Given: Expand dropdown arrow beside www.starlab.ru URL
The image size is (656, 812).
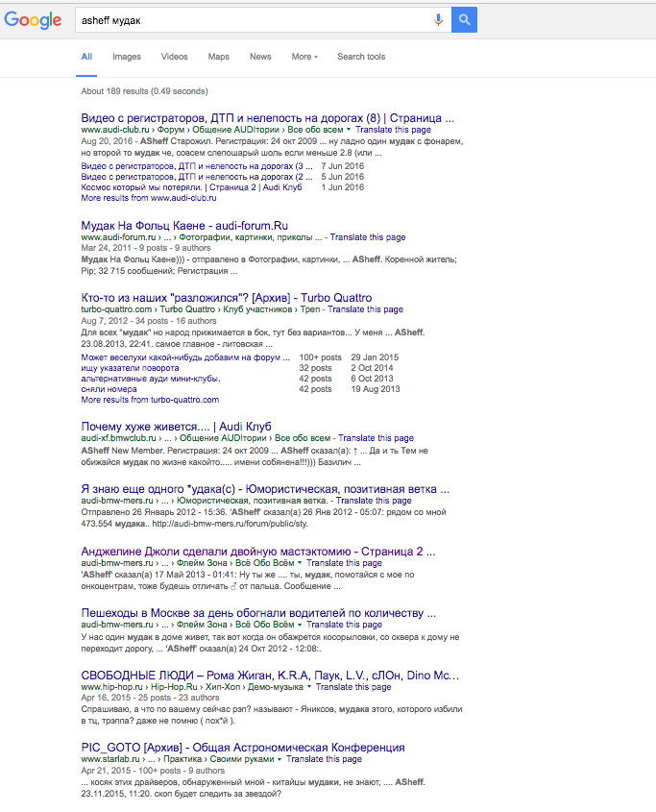Looking at the screenshot, I should click(x=279, y=759).
